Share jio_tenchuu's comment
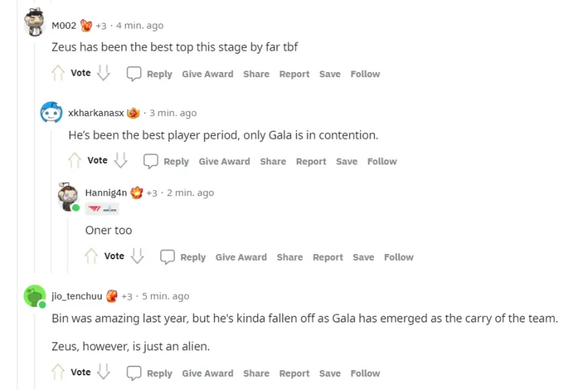The height and width of the screenshot is (390, 588). coord(256,373)
